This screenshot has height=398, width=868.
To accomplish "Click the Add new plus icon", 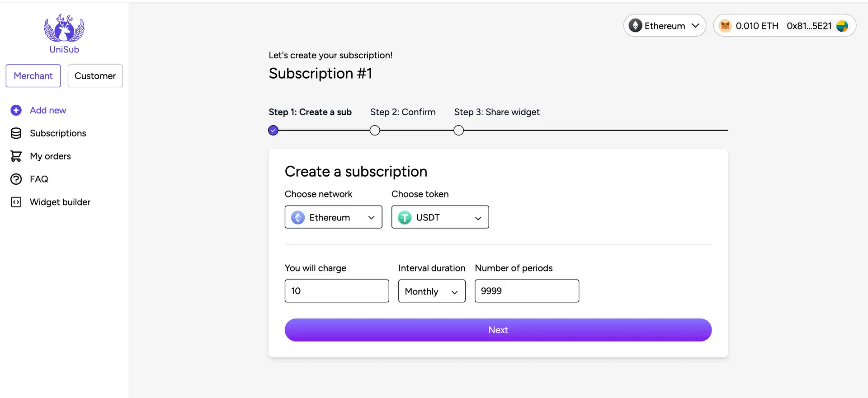I will click(16, 110).
